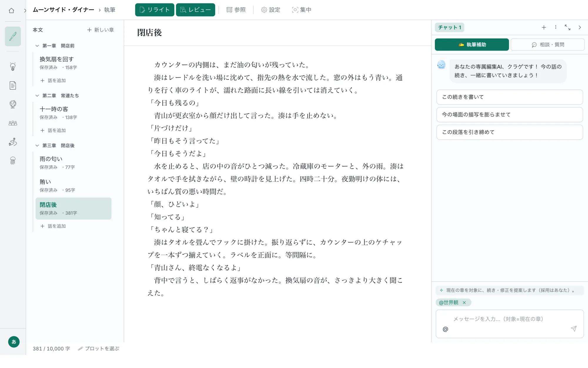Open the globe world-setting sidebar icon
This screenshot has width=588, height=368.
click(x=13, y=104)
